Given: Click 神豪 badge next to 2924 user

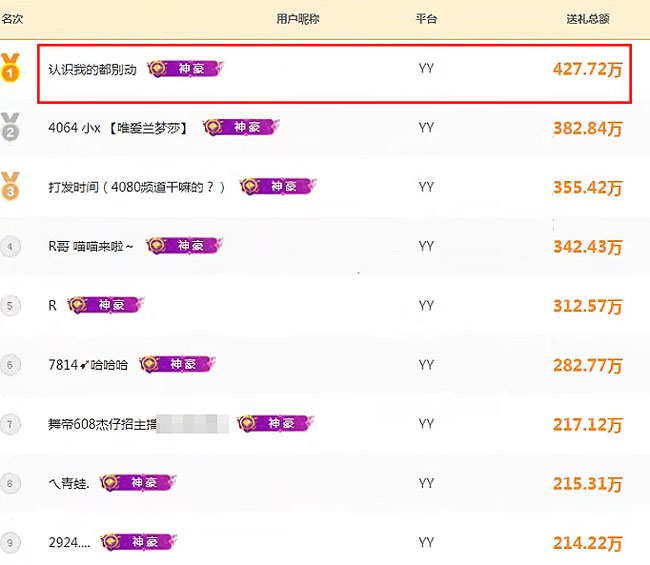Looking at the screenshot, I should 139,542.
